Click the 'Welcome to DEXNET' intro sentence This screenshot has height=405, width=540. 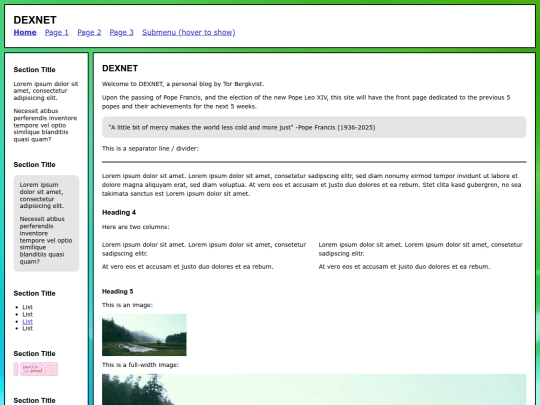click(x=183, y=84)
